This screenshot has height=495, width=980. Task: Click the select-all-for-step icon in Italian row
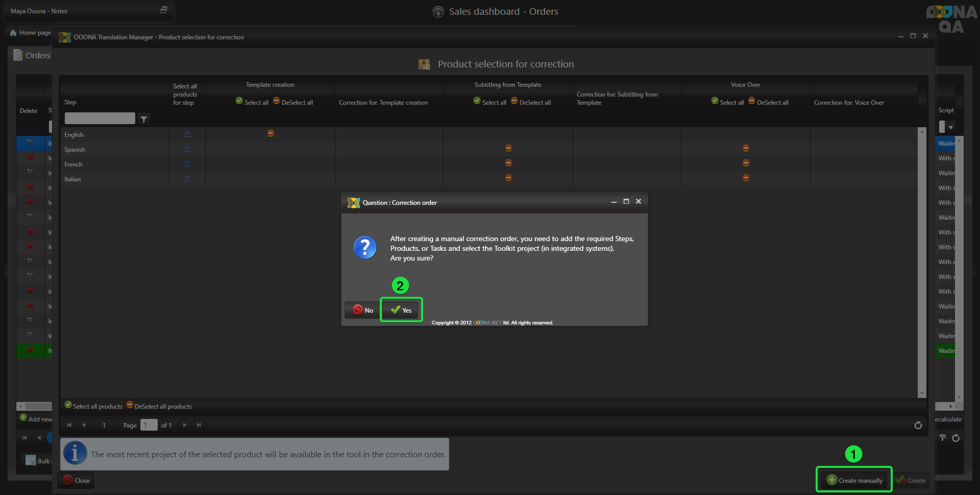pos(187,178)
